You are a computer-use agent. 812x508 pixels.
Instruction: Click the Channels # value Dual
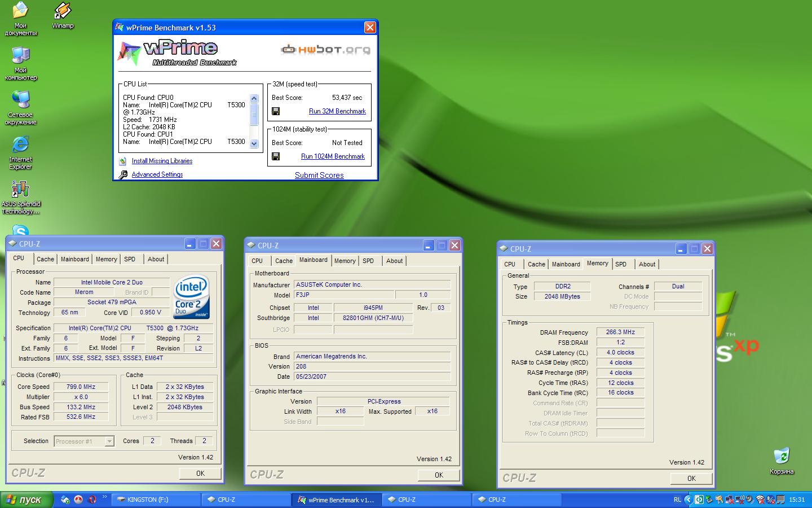(x=678, y=286)
